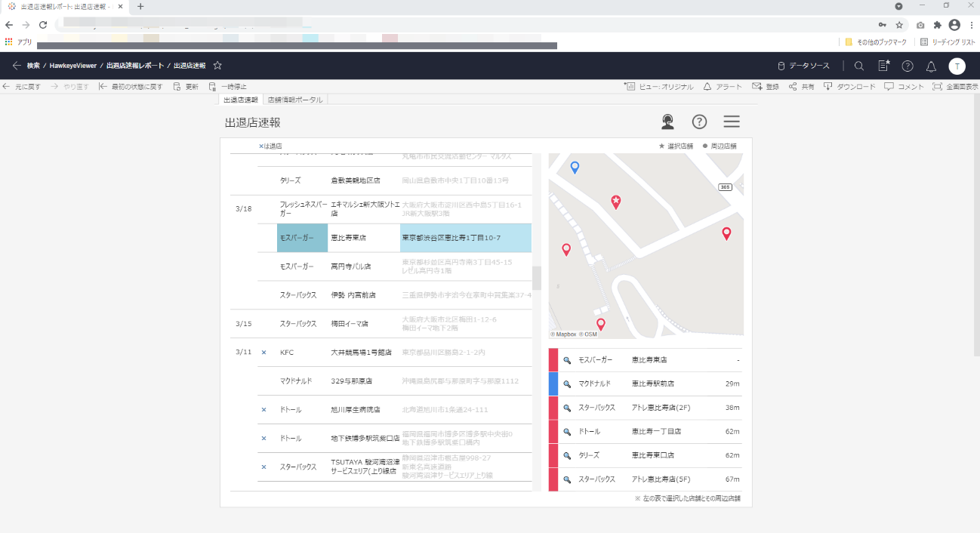Click 登録 subscribe button

point(766,87)
